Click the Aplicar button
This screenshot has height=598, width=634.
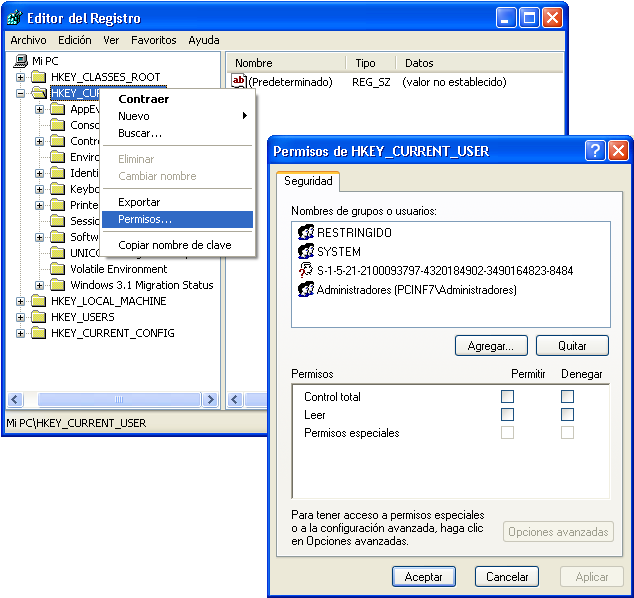pos(592,577)
